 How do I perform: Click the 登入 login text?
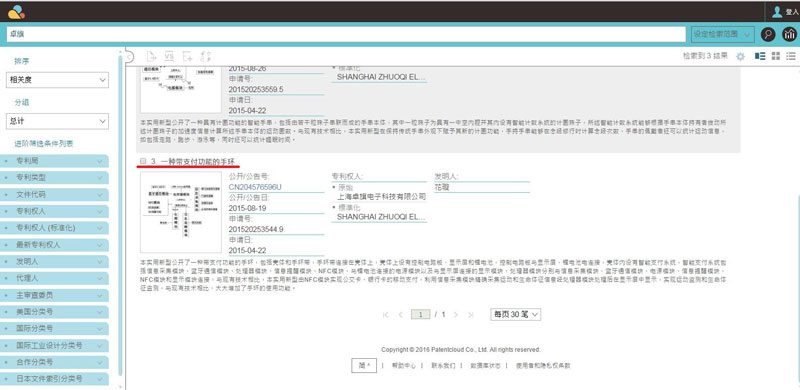coord(792,12)
